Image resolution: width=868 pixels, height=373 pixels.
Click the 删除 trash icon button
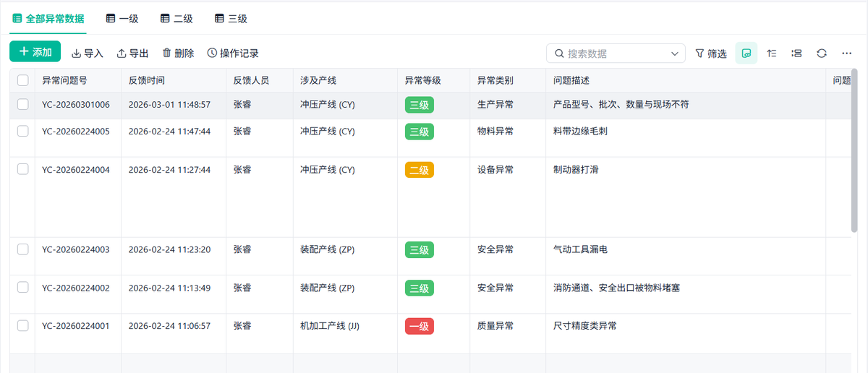[x=178, y=53]
